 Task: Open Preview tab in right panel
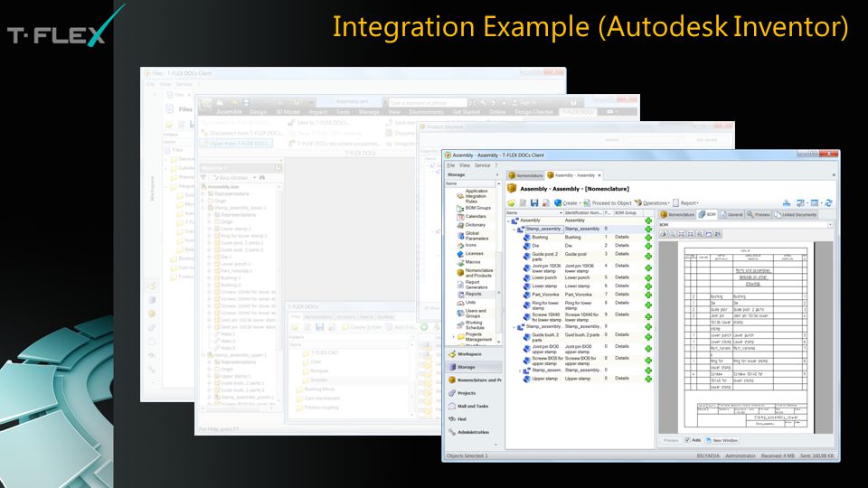click(x=759, y=214)
